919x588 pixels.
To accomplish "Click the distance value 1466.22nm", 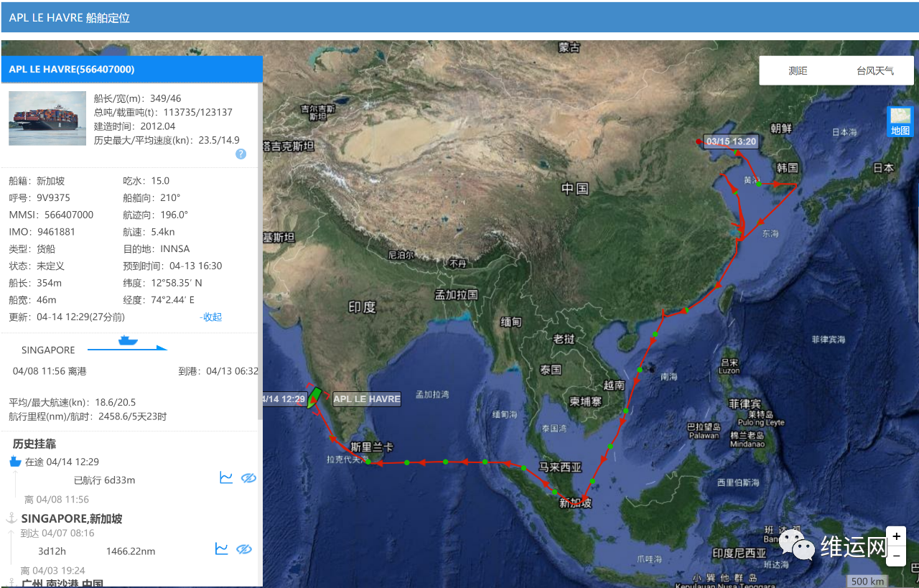I will click(131, 551).
